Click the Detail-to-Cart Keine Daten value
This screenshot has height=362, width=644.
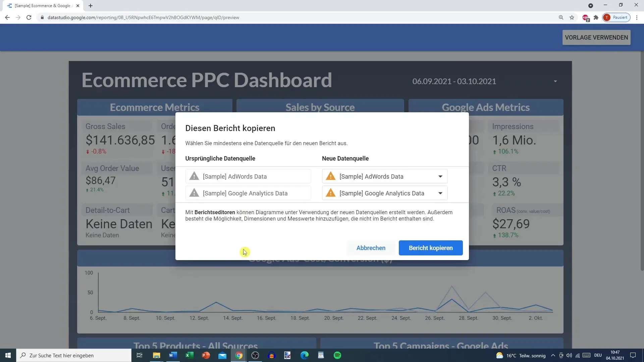pos(119,224)
